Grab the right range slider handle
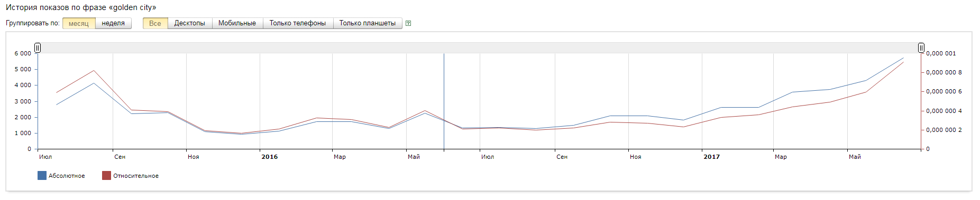Screen dimensions: 980x200 [x=921, y=48]
